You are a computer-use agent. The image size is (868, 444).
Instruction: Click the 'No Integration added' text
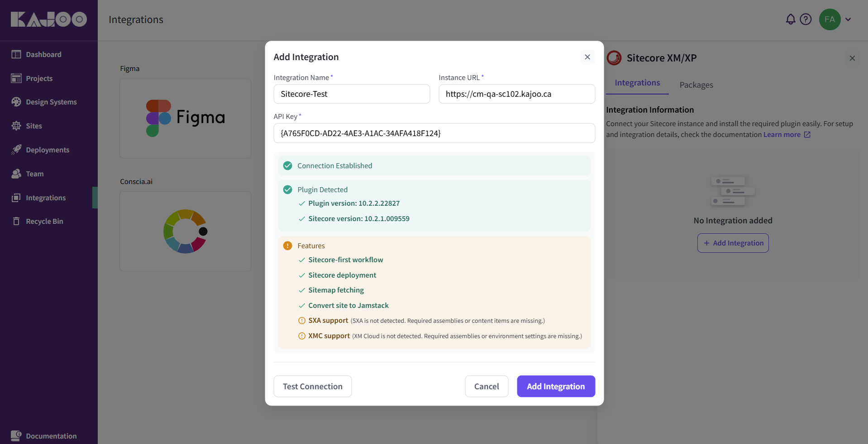click(x=733, y=221)
